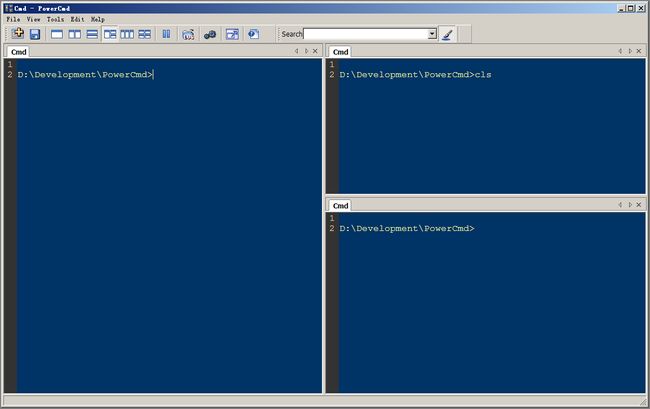
Task: Click the binoculars find icon
Action: 210,34
